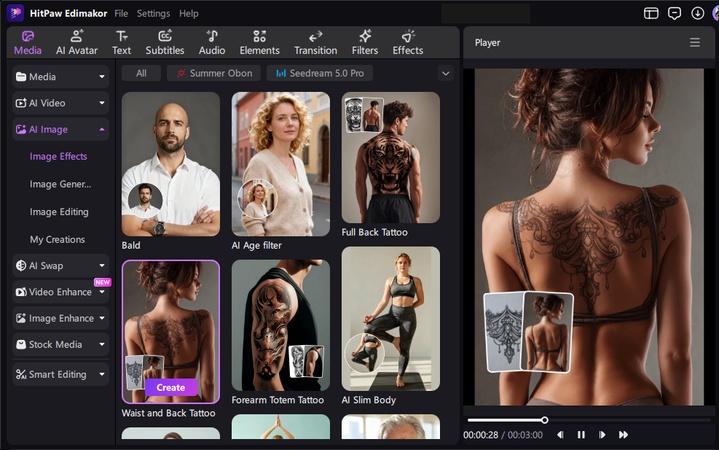Step forward one frame in player
Screen dimensions: 719x450
coord(602,434)
